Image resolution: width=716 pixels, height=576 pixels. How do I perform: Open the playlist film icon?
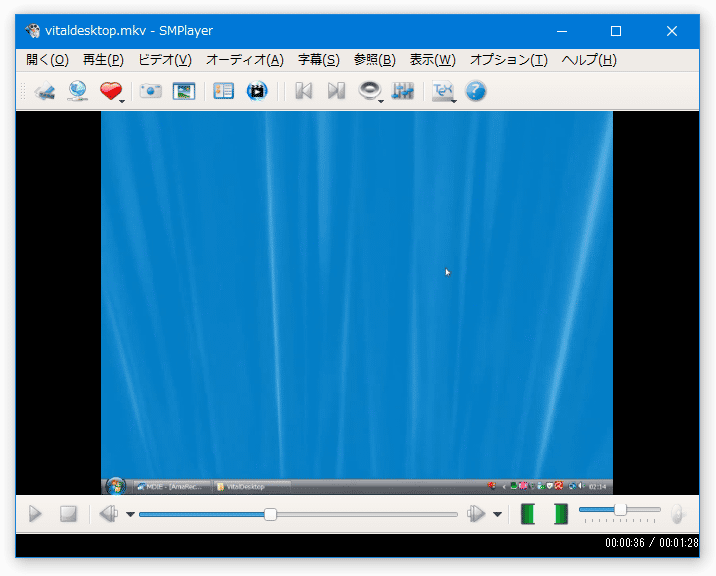257,91
